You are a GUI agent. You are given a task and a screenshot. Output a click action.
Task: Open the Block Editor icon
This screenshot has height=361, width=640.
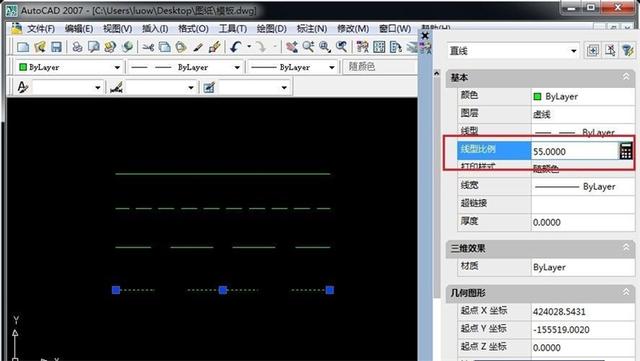click(x=215, y=47)
